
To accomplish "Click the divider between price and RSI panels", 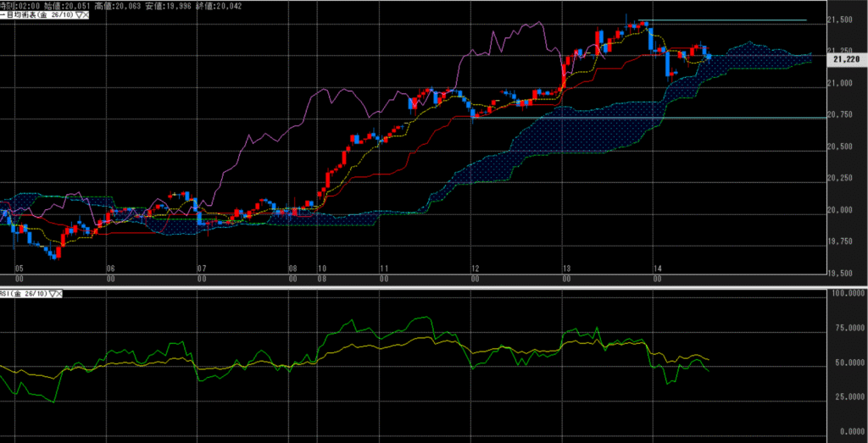I will click(x=434, y=285).
